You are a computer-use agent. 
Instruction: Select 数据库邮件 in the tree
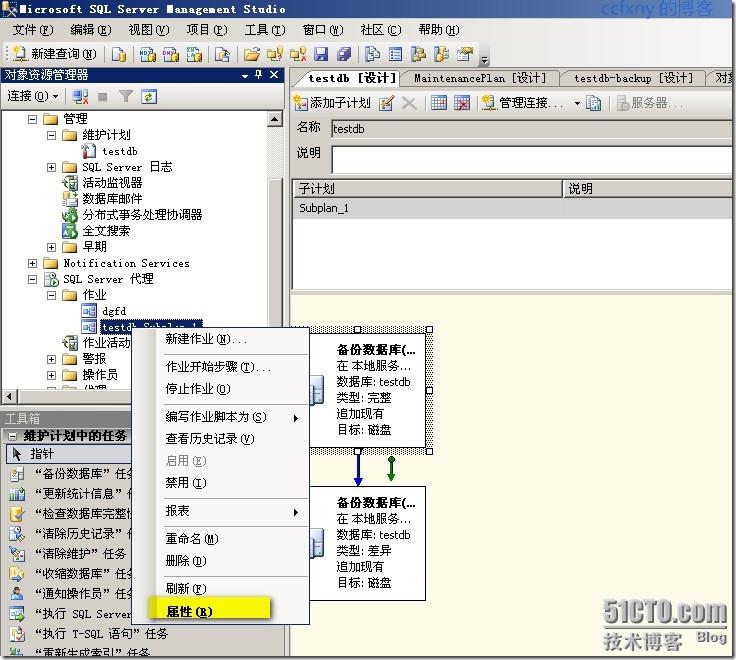[112, 199]
